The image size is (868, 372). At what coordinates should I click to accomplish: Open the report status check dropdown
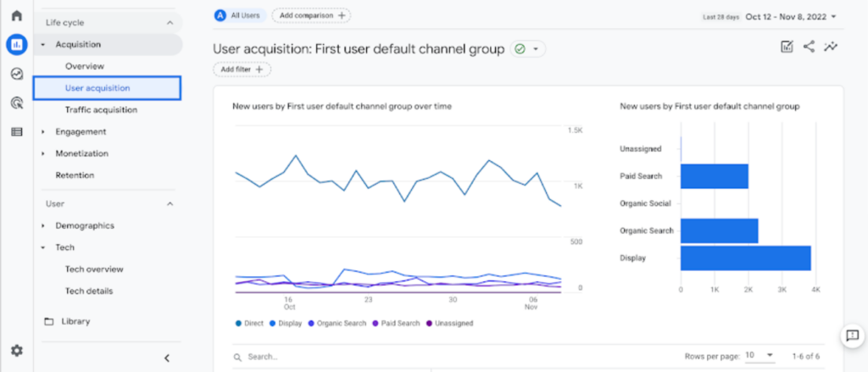528,49
